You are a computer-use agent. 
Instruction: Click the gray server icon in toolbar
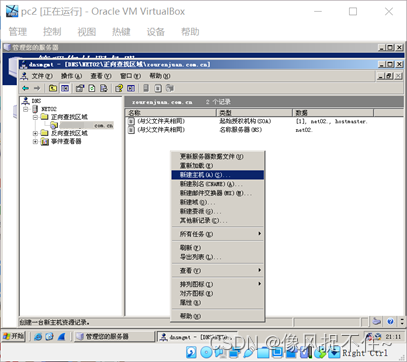146,88
